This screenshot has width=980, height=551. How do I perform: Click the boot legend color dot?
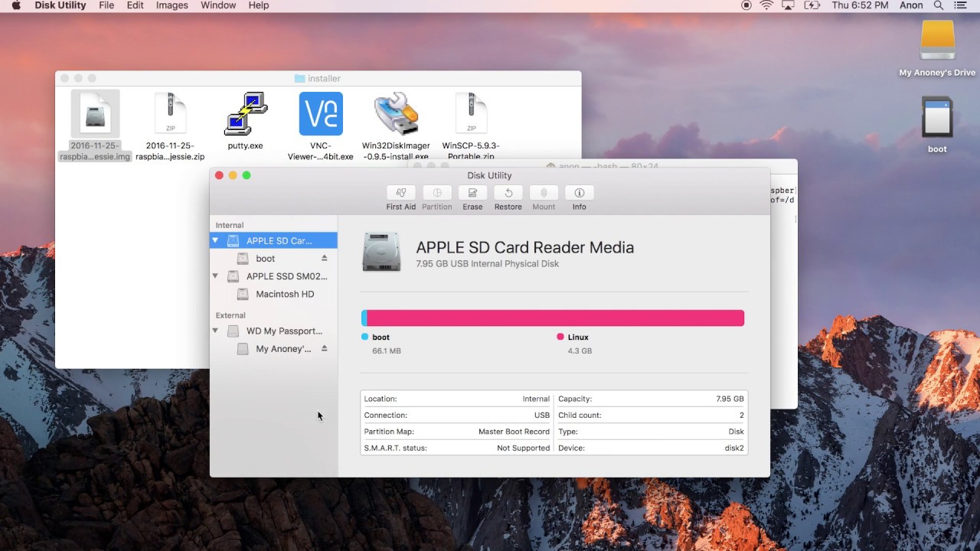tap(364, 337)
